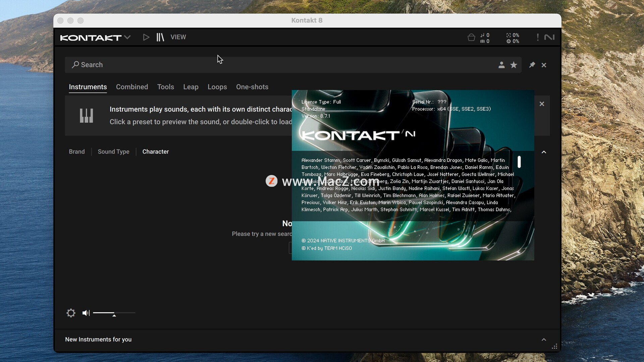The image size is (644, 362).
Task: Click the voice count note indicator
Action: coord(485,35)
